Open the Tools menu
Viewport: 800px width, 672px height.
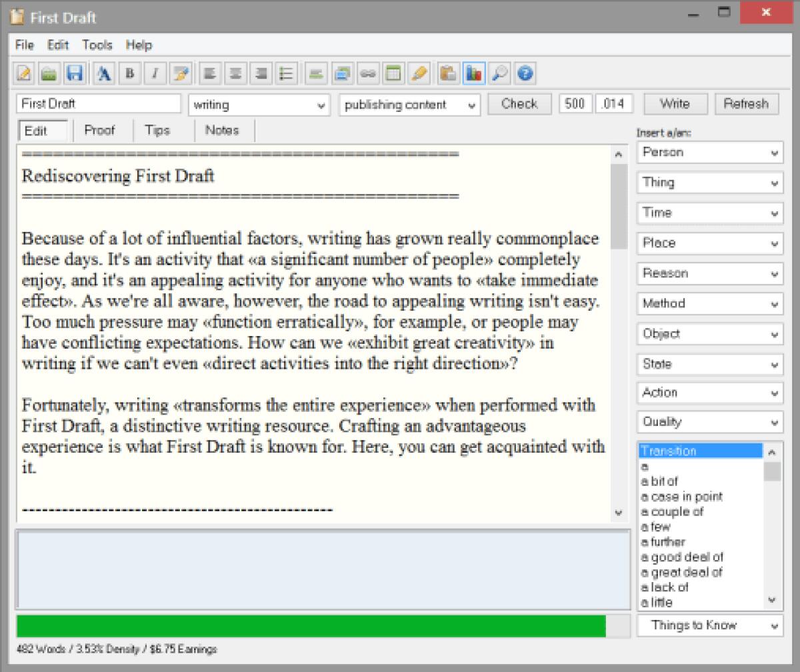point(97,45)
